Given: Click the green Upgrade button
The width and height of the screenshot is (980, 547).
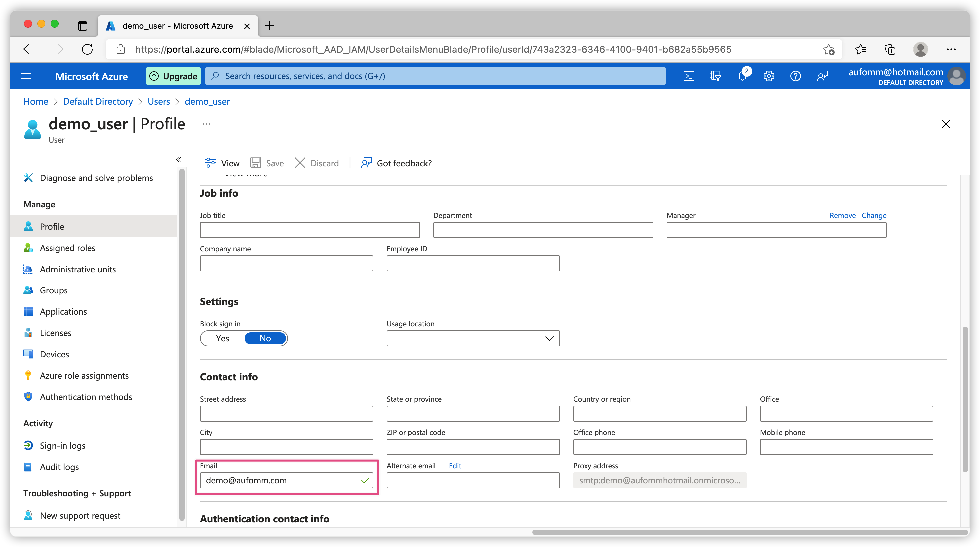Looking at the screenshot, I should point(173,76).
